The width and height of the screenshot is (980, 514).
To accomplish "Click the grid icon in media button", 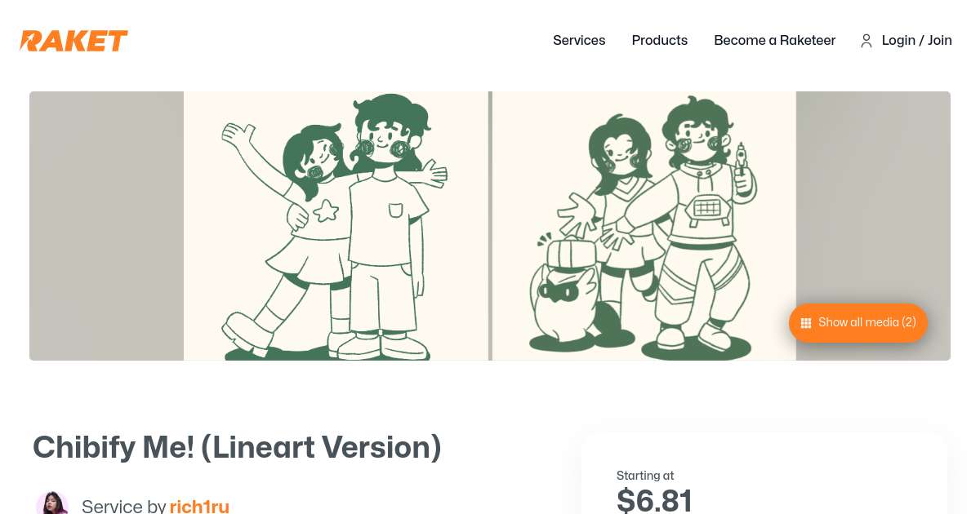I will pos(805,323).
